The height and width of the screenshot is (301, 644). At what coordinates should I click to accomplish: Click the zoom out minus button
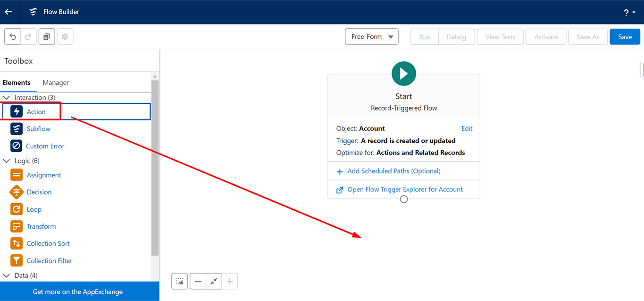(198, 281)
